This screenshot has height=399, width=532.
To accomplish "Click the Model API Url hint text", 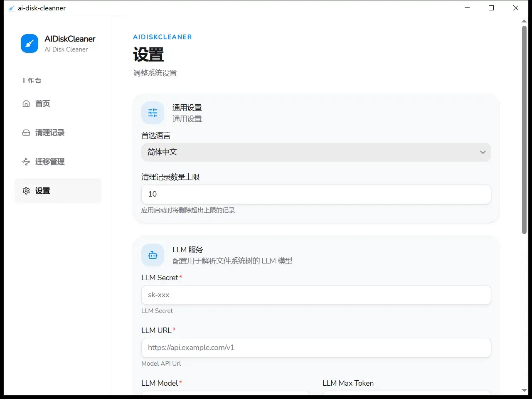I will click(x=161, y=364).
